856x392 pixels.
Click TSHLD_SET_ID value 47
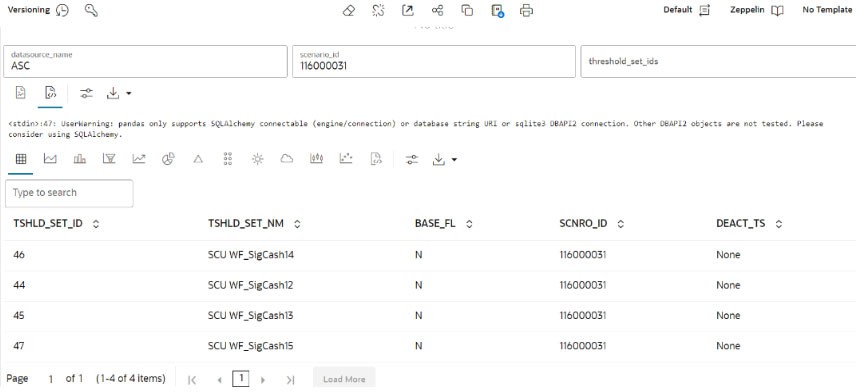[19, 346]
